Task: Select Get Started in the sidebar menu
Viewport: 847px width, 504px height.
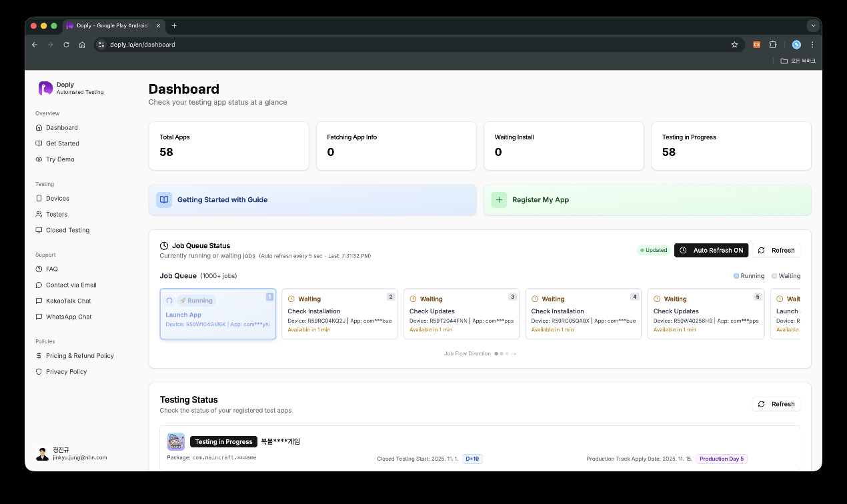Action: tap(62, 143)
